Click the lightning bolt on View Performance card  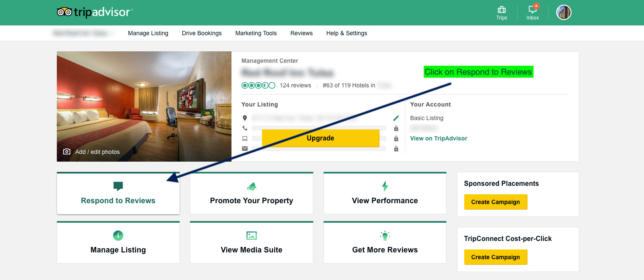click(385, 186)
